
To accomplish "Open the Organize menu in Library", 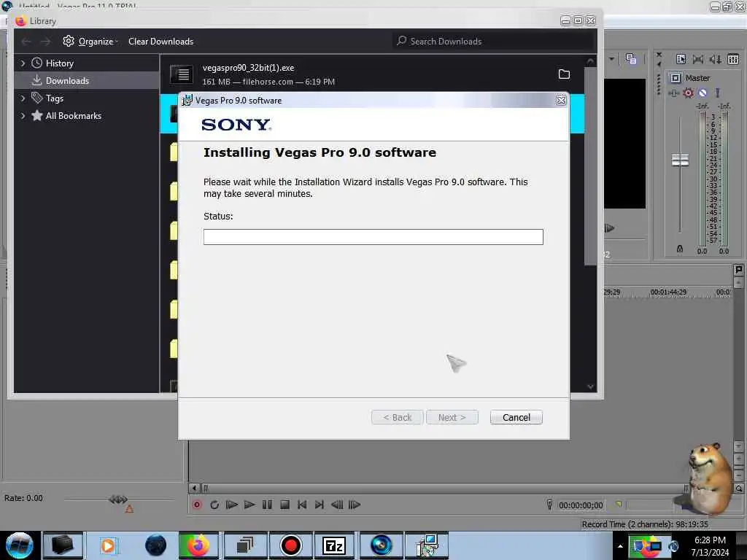I will (x=90, y=42).
